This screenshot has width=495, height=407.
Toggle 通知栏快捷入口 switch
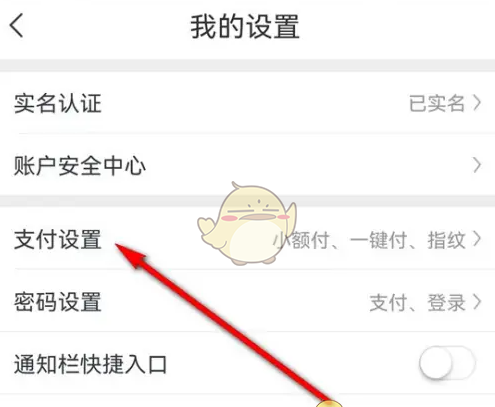[x=447, y=363]
